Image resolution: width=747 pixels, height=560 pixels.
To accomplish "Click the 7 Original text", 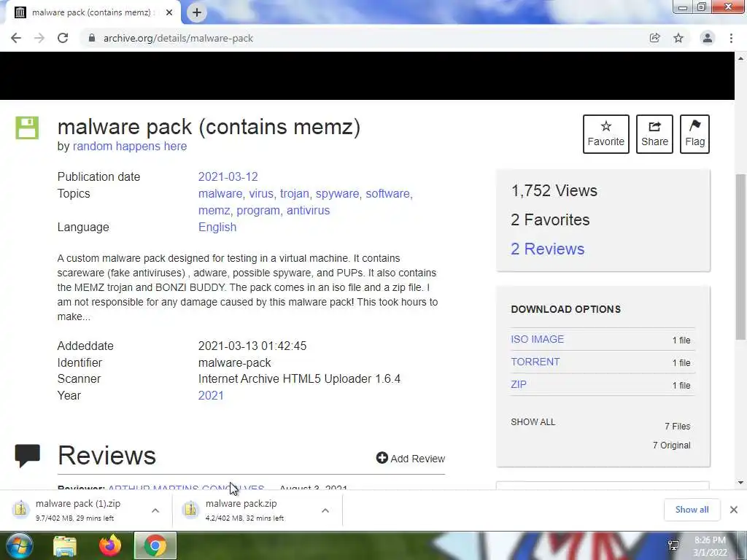I will (672, 446).
